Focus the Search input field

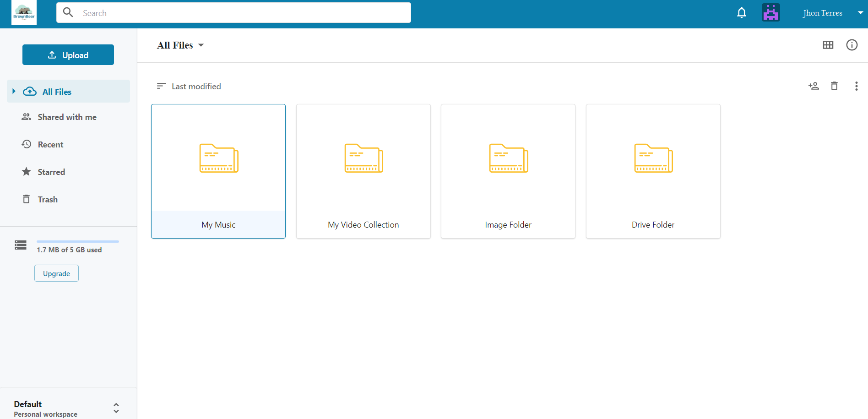(x=233, y=13)
